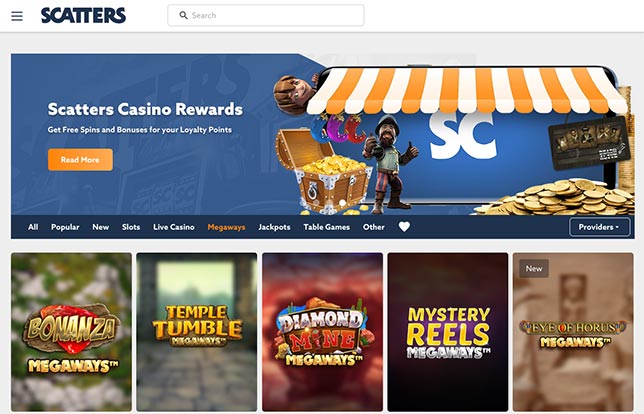Switch to the Table Games tab
Viewport: 644px width, 414px height.
coord(327,227)
